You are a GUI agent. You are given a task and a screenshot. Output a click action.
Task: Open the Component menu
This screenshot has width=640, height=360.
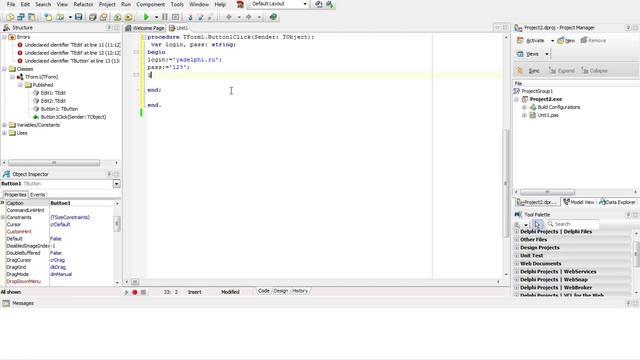coord(151,4)
